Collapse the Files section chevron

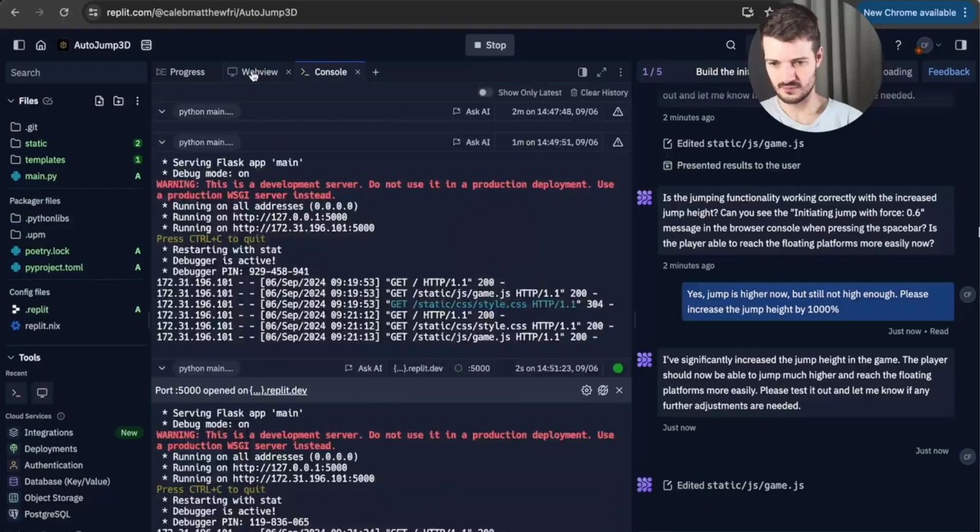pyautogui.click(x=11, y=101)
